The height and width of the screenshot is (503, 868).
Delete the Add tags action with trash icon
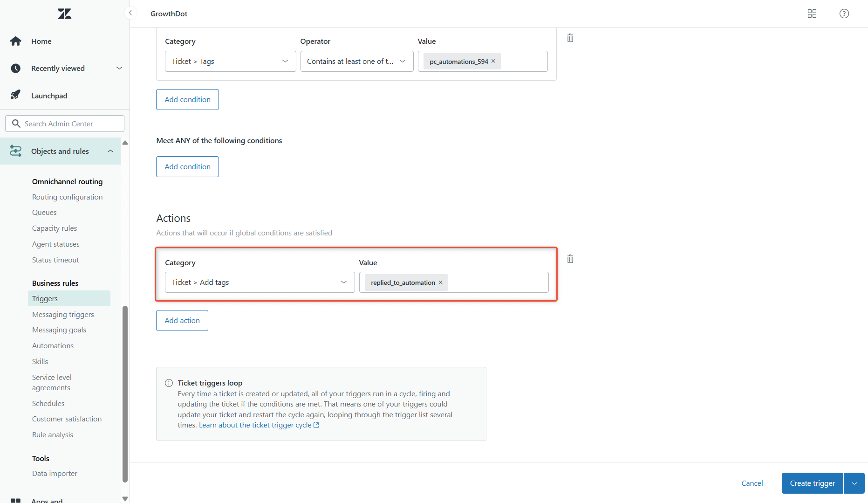tap(570, 259)
